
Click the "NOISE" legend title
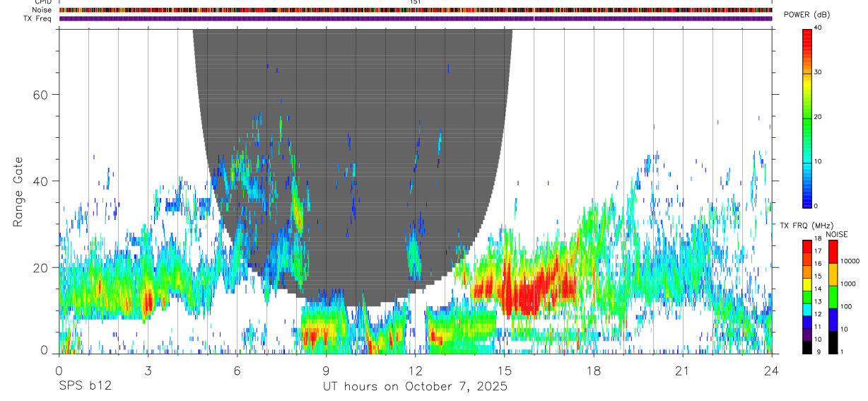point(837,234)
